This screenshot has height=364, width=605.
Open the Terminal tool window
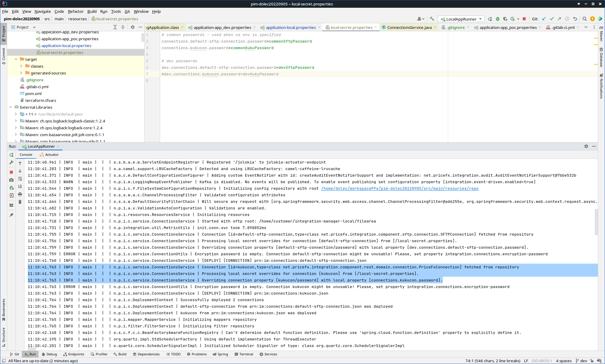[244, 354]
